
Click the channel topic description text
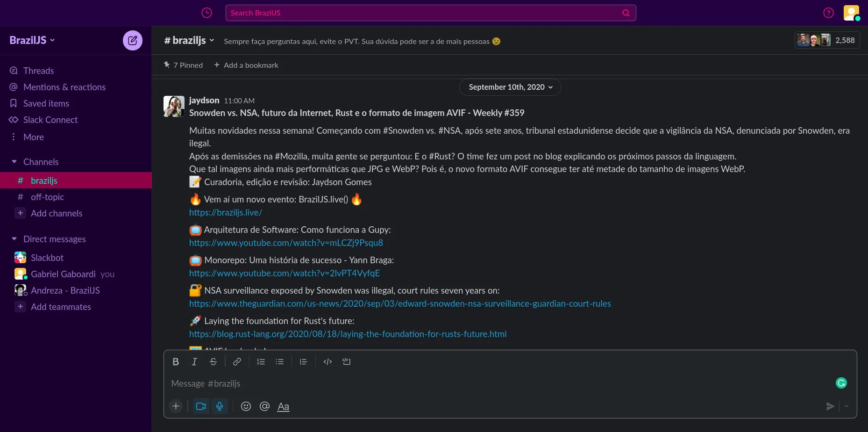tap(362, 41)
